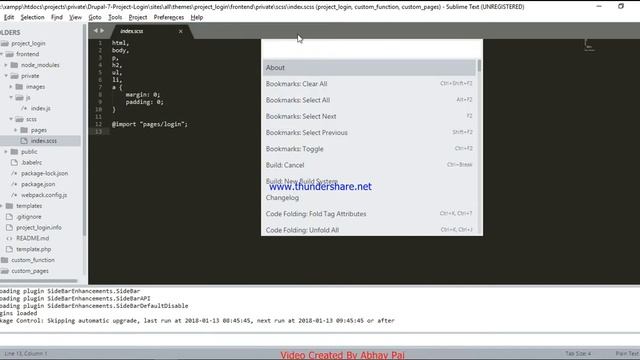Collapse the private folder arrow
Image resolution: width=640 pixels, height=360 pixels.
click(x=6, y=76)
